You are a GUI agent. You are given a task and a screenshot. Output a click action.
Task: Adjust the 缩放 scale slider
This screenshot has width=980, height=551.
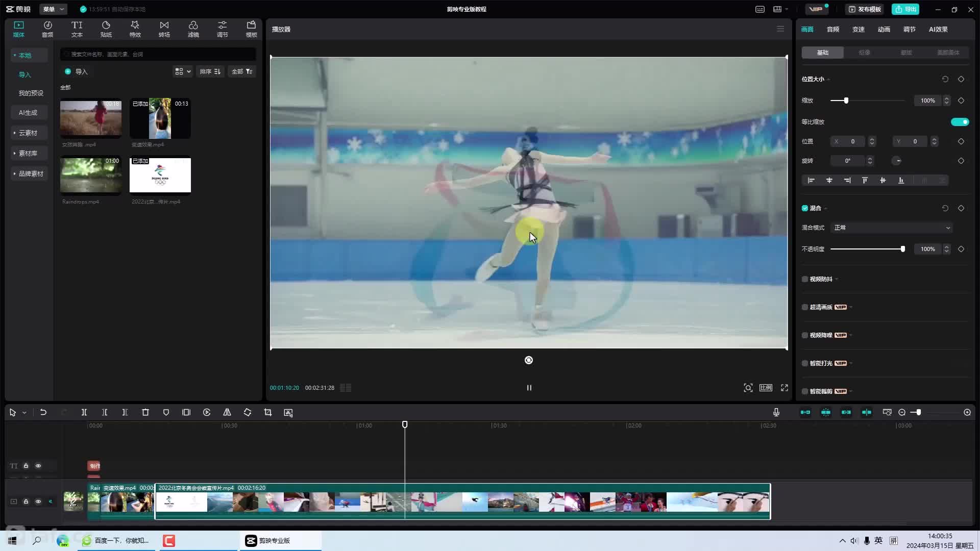(868, 101)
